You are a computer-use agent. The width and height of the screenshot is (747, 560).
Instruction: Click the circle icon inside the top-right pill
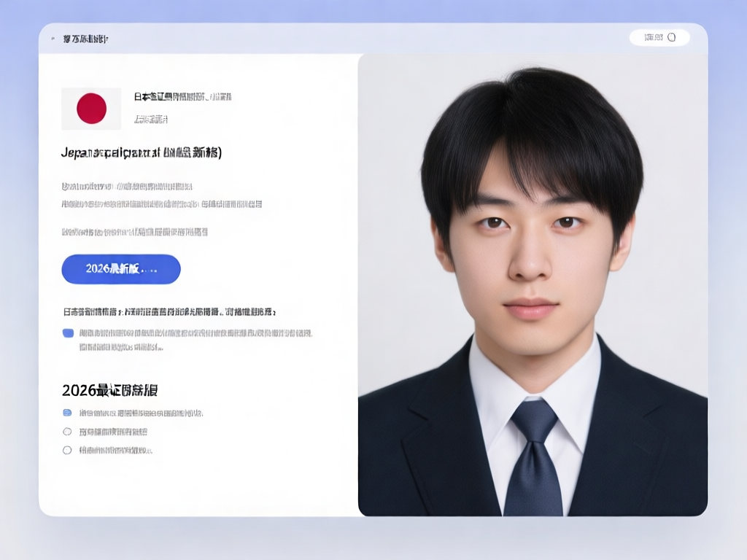[x=672, y=37]
